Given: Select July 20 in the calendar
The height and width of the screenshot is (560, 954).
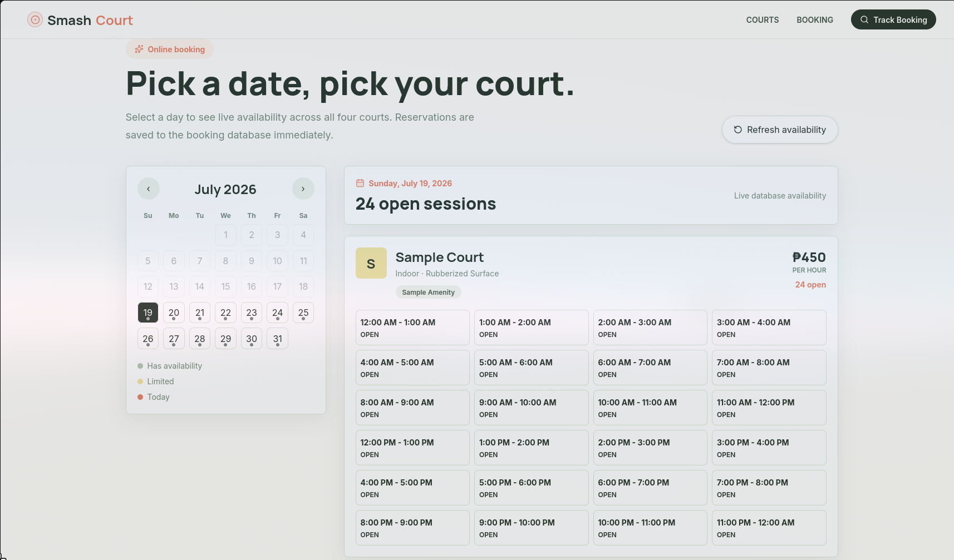Looking at the screenshot, I should [174, 313].
